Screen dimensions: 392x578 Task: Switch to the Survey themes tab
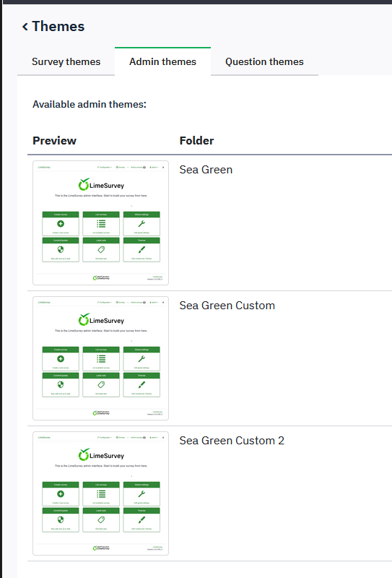point(66,61)
